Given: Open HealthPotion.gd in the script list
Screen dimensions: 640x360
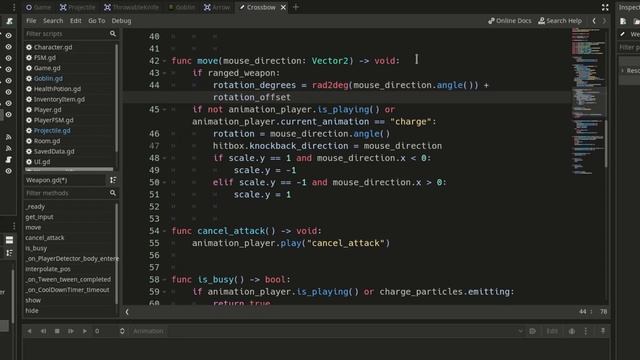Looking at the screenshot, I should (57, 89).
